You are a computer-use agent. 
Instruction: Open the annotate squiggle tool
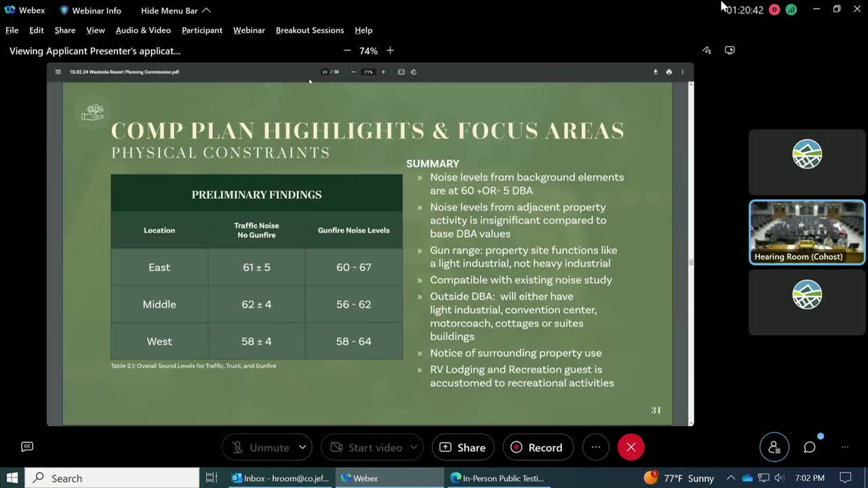click(707, 50)
